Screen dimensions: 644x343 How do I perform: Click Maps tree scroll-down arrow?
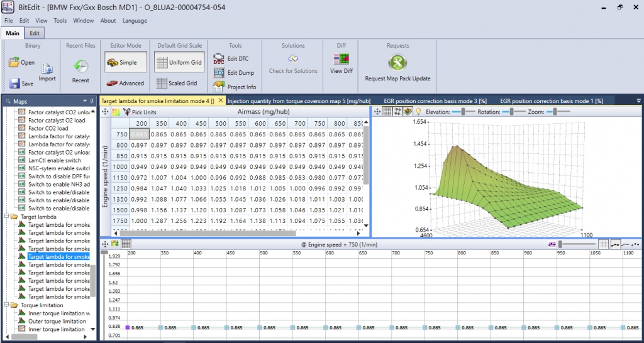93,329
